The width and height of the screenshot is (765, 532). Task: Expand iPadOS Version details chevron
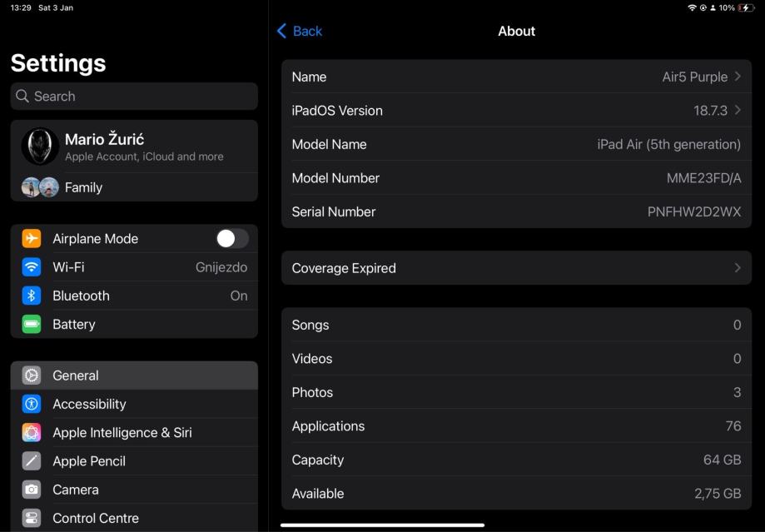pos(738,110)
